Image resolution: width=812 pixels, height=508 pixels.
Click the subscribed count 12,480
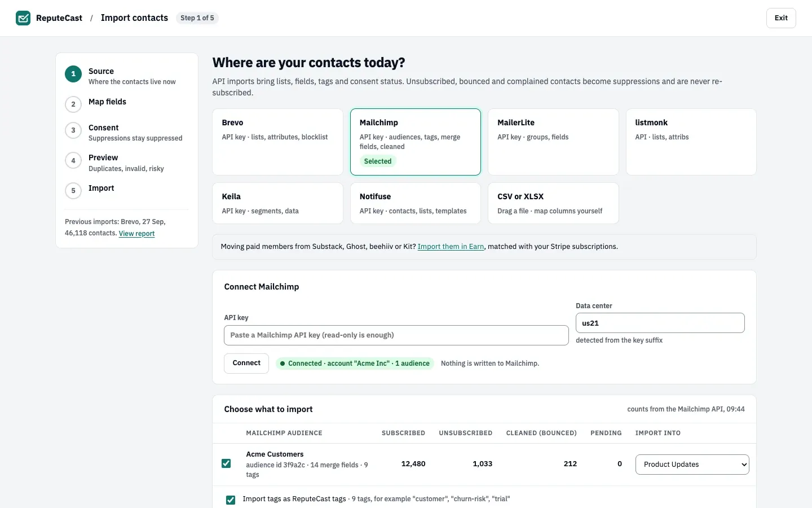413,464
